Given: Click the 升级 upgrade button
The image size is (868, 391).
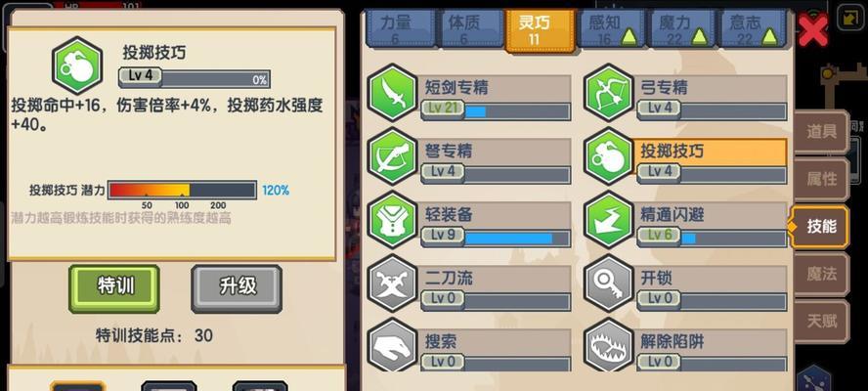Looking at the screenshot, I should [x=237, y=288].
